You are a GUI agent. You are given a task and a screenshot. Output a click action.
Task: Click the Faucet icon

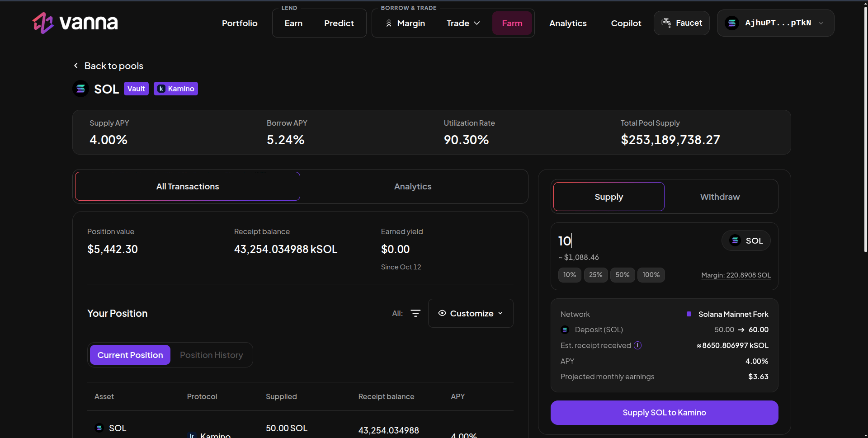666,23
